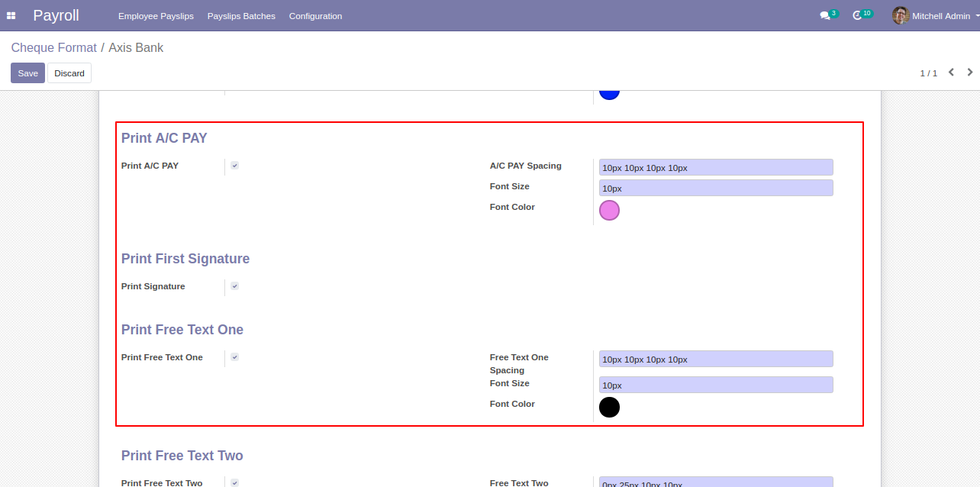Go to next record arrow
The width and height of the screenshot is (980, 487).
[970, 73]
